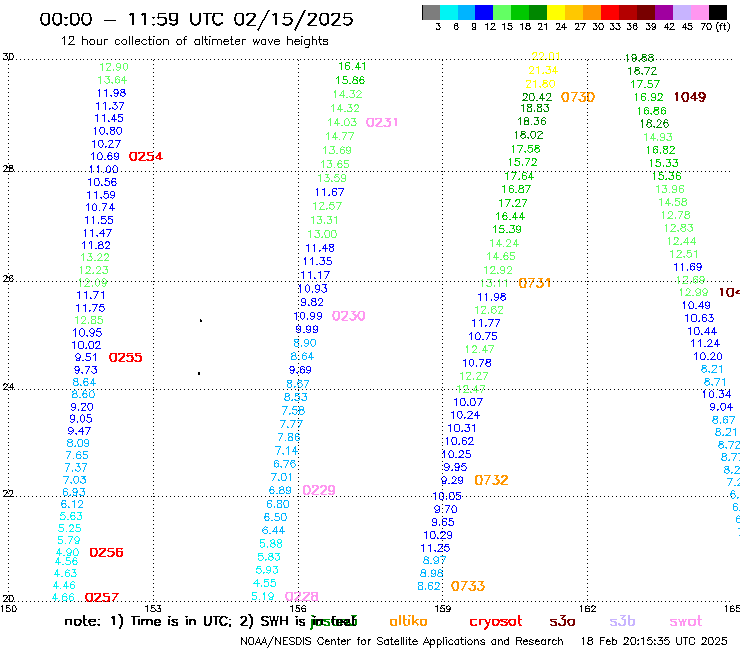The image size is (740, 650).
Task: Click the wave height value 11.24
Action: (x=705, y=343)
